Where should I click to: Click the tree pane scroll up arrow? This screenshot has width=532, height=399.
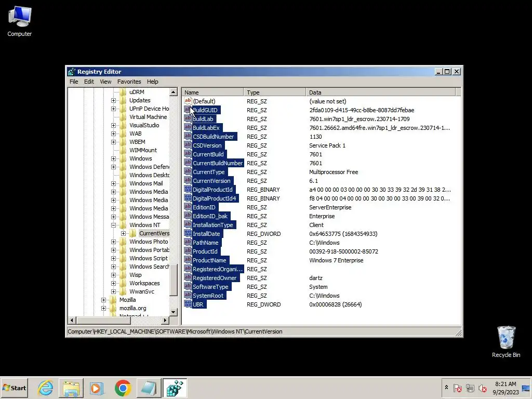coord(174,92)
